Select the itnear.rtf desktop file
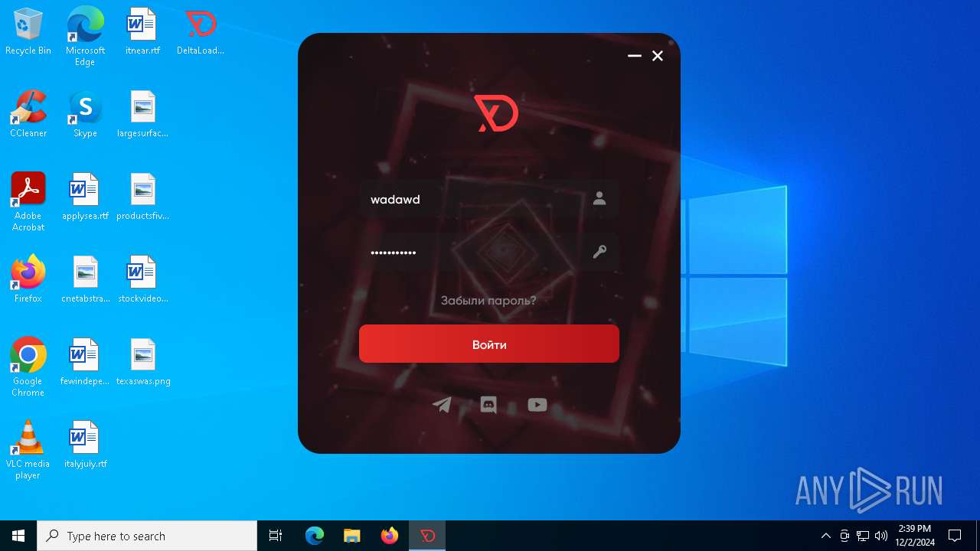 tap(142, 32)
